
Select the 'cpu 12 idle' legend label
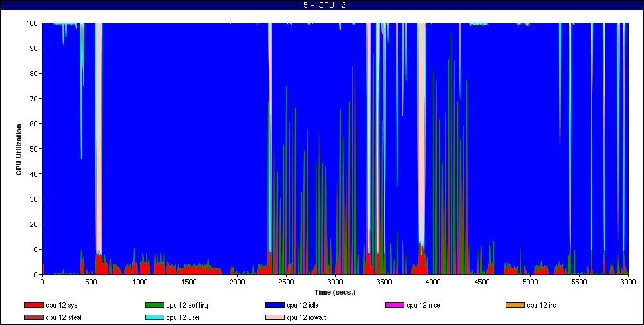point(302,305)
